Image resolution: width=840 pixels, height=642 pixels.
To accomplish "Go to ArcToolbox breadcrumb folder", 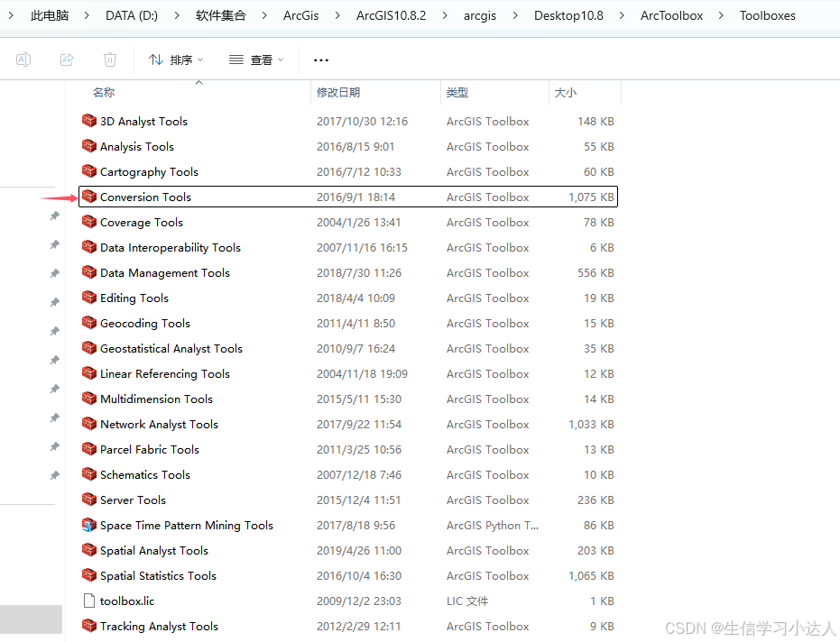I will coord(672,15).
